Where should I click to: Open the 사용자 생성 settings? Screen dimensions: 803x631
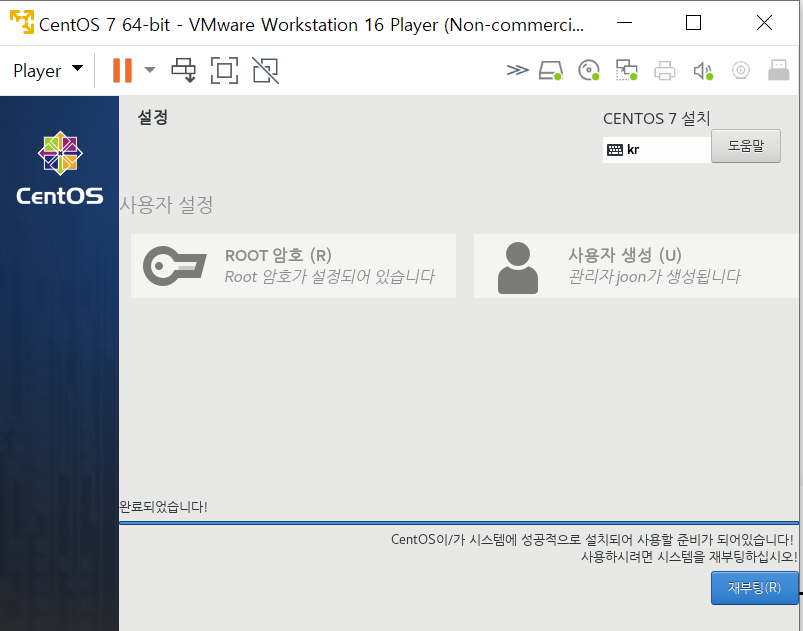point(638,266)
